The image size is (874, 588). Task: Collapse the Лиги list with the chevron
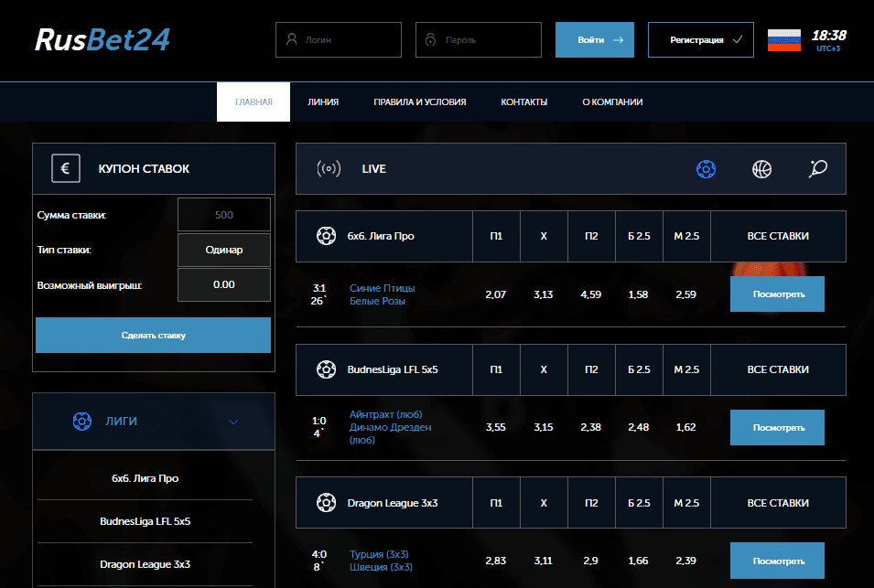pos(233,422)
